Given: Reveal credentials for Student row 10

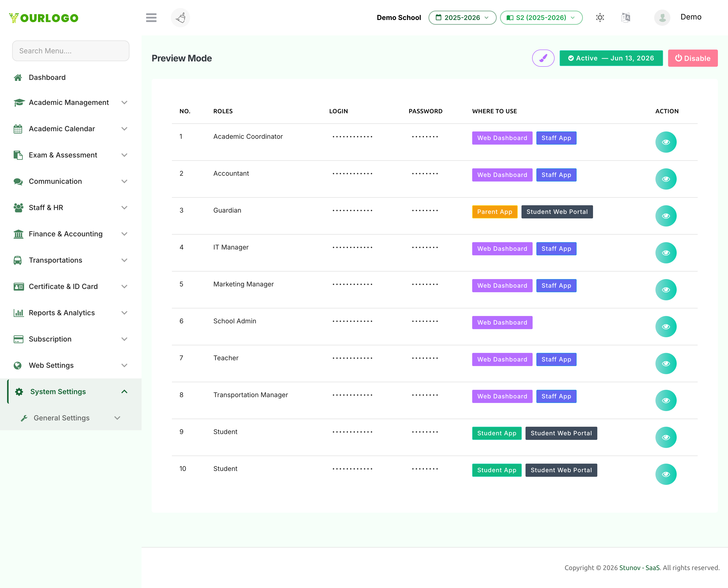Looking at the screenshot, I should pos(666,474).
